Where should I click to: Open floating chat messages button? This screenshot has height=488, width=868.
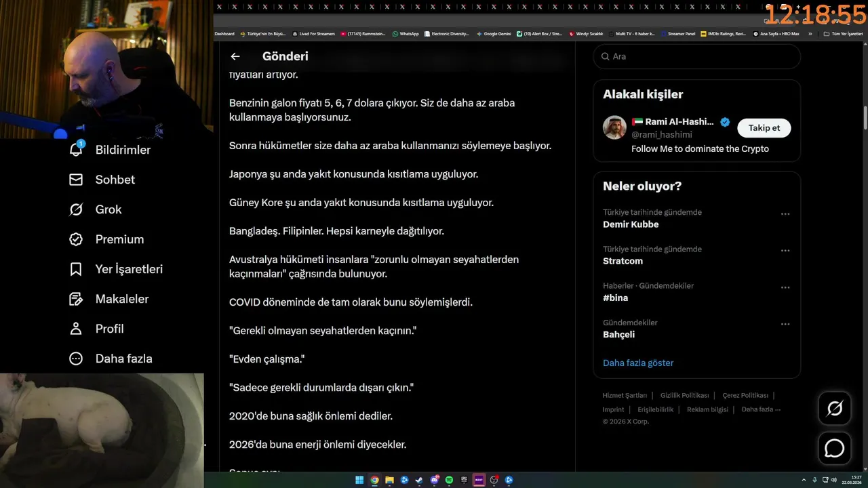834,449
